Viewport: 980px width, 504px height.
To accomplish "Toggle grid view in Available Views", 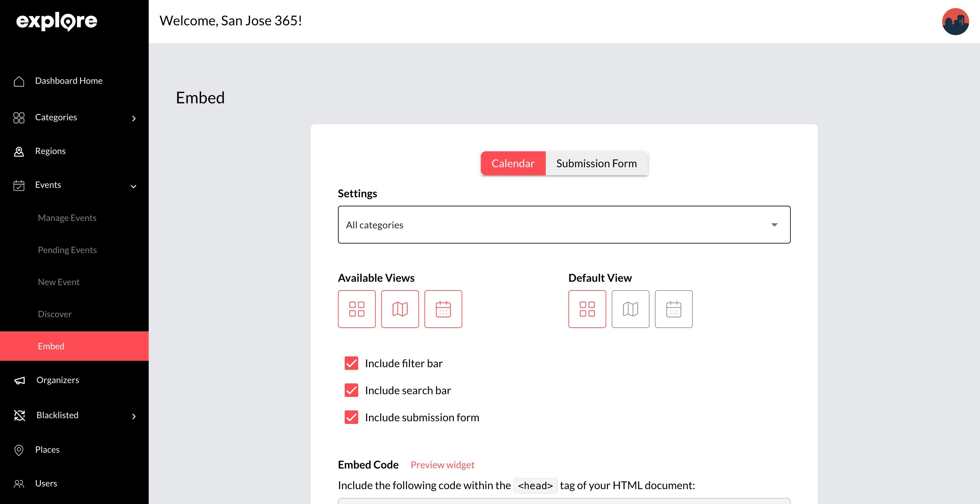I will tap(357, 309).
